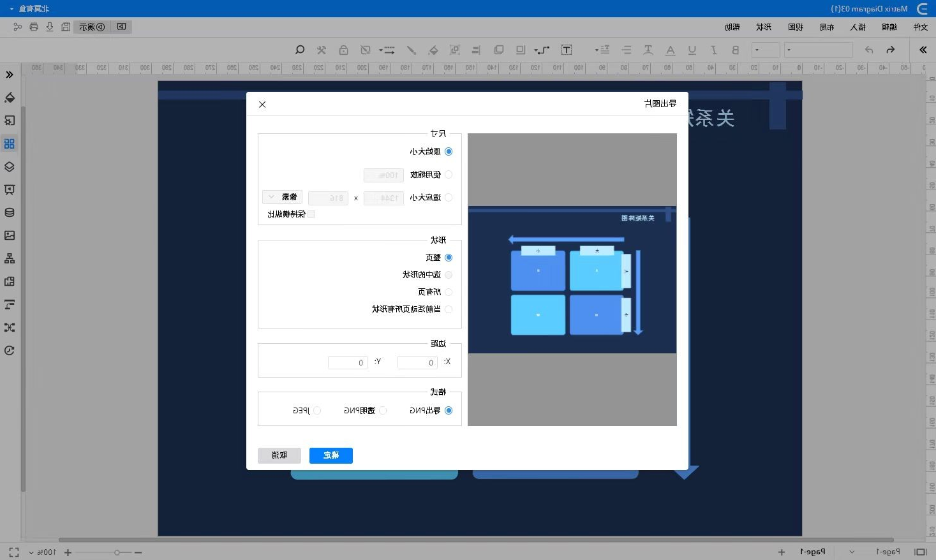Image resolution: width=936 pixels, height=560 pixels.
Task: Open the 插入 menu
Action: (x=858, y=27)
